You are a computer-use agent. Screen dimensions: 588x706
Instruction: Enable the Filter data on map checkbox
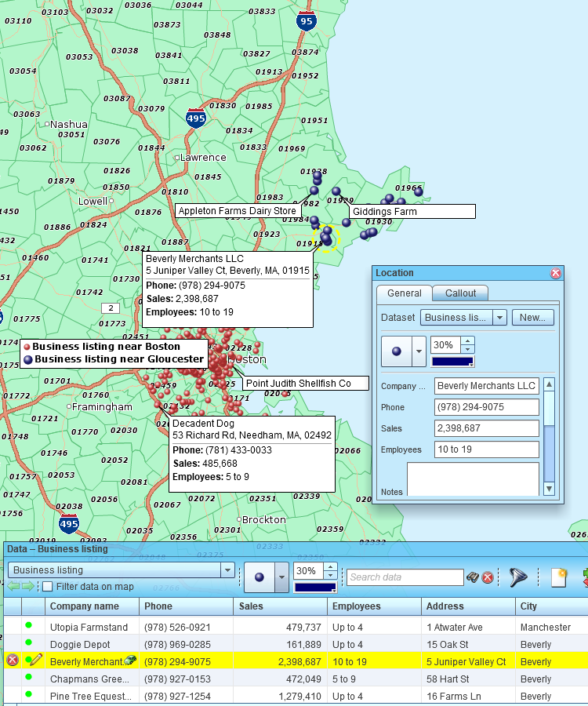coord(48,587)
